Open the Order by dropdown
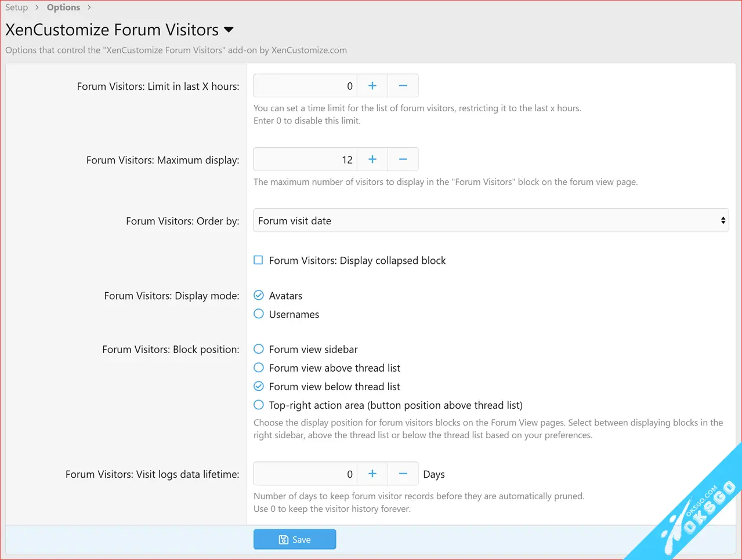This screenshot has height=560, width=742. pyautogui.click(x=490, y=221)
